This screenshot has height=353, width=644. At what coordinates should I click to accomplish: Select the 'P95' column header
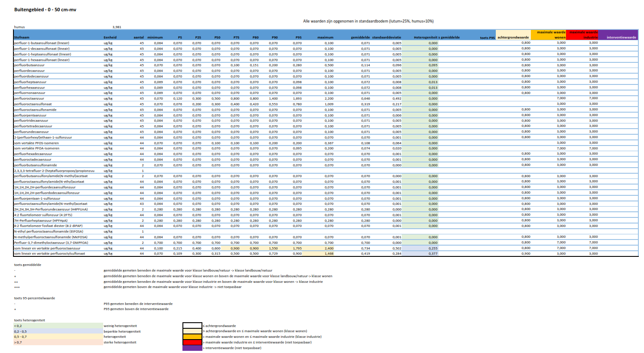[298, 38]
